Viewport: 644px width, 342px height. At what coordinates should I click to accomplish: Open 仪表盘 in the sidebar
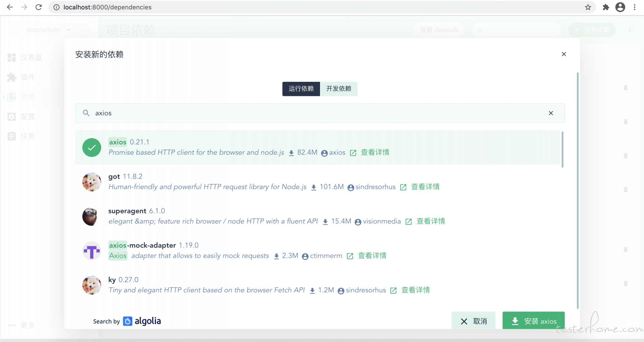25,58
